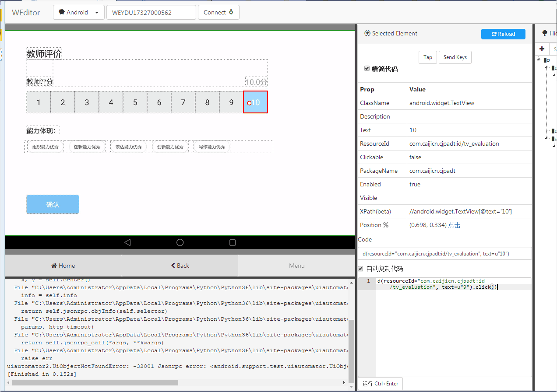The width and height of the screenshot is (557, 392).
Task: Click the Back arrow icon next to Back label
Action: point(173,266)
